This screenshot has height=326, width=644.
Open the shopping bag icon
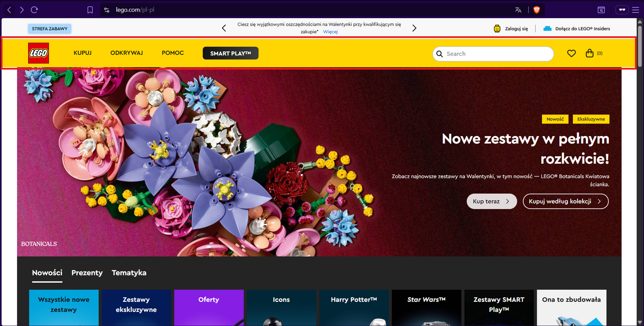point(590,53)
